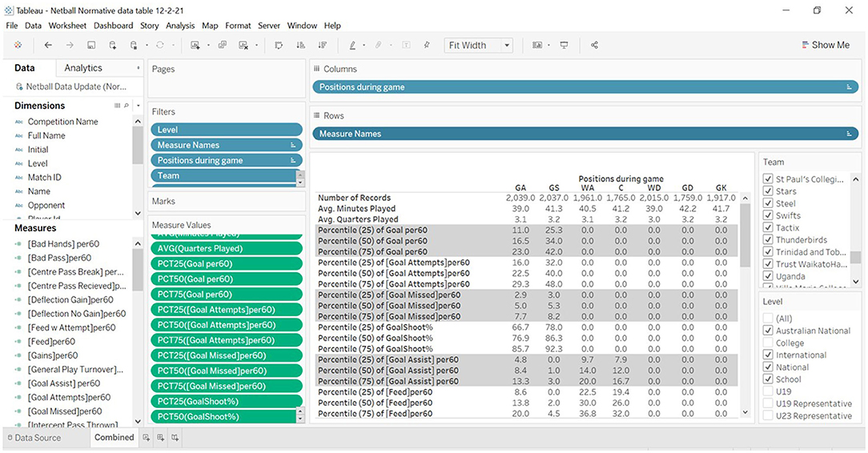Select the Combined sheet tab
The image size is (868, 453).
click(x=114, y=437)
